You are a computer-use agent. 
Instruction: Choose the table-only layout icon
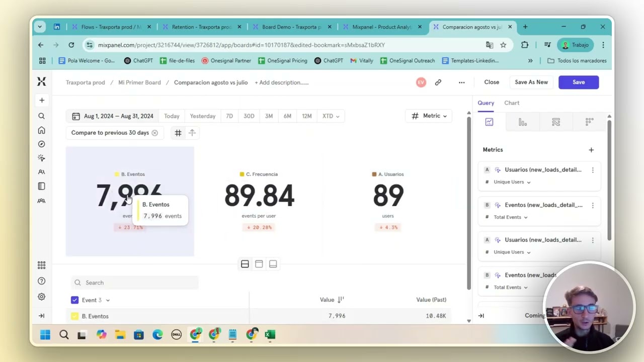pos(273,264)
